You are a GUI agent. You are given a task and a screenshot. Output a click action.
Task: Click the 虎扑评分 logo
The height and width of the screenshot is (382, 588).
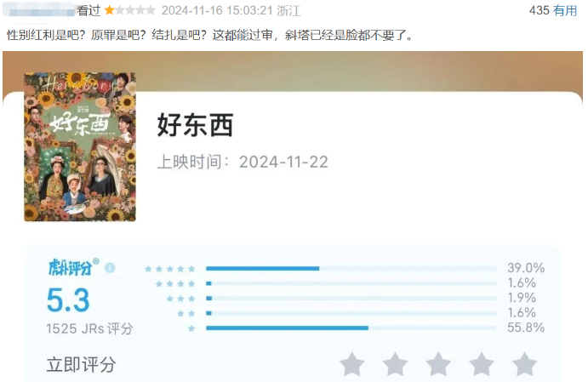coord(72,267)
